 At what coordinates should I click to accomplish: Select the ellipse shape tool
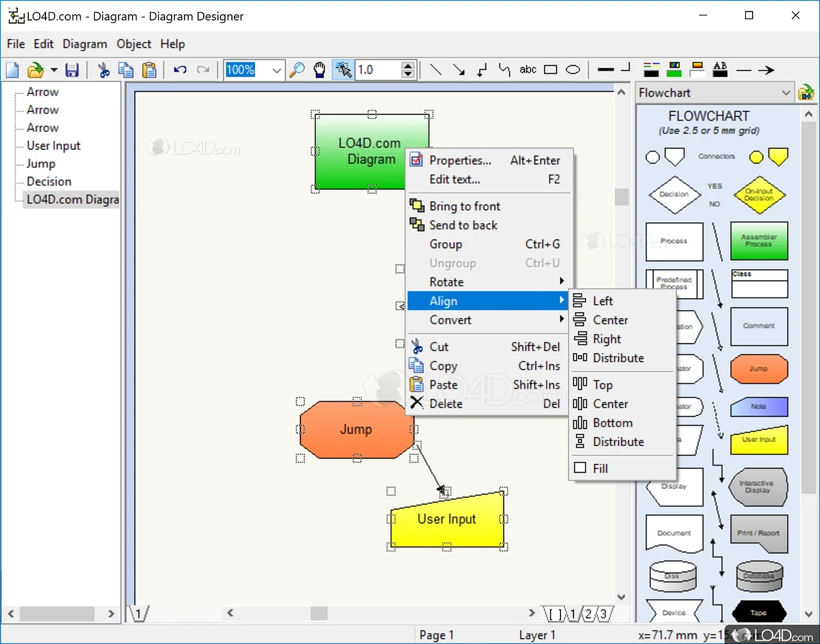573,70
